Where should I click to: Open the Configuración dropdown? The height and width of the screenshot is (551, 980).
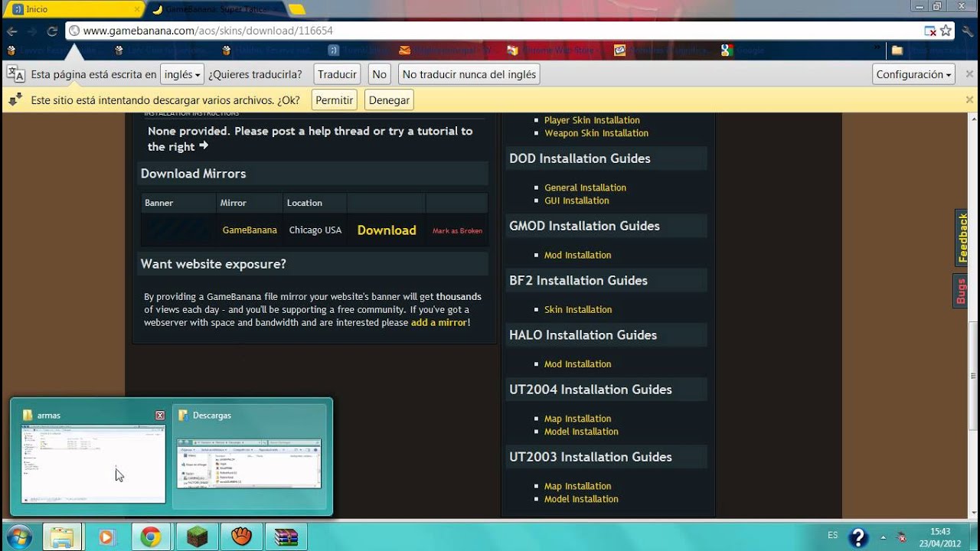(914, 74)
